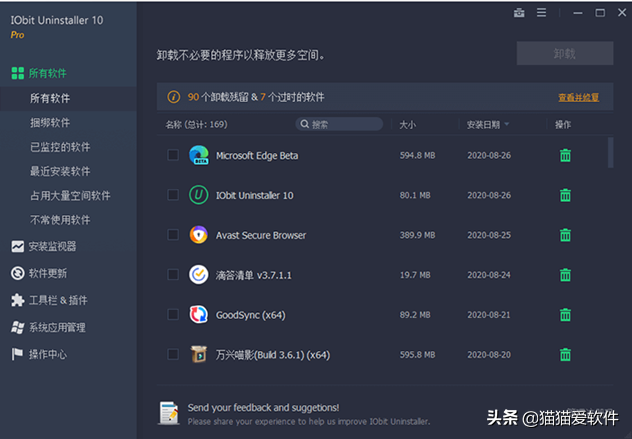The width and height of the screenshot is (632, 439).
Task: Check the 滴答清单 v3.7.1.1 checkbox
Action: pos(173,275)
